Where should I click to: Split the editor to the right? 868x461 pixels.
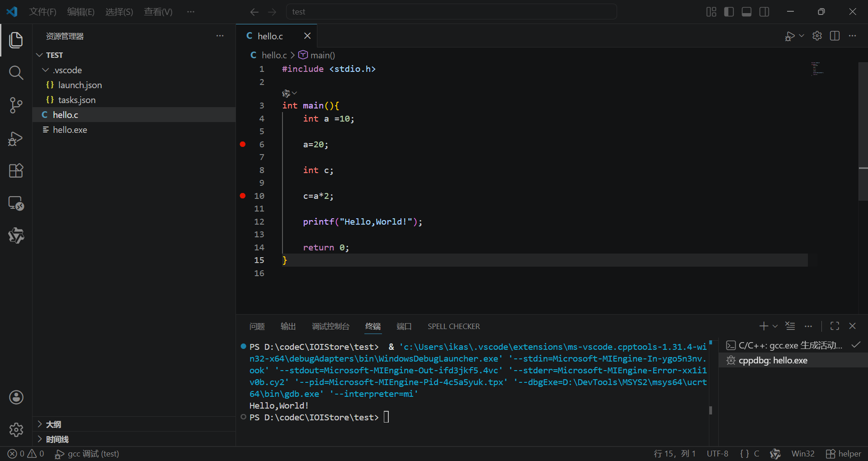tap(835, 36)
